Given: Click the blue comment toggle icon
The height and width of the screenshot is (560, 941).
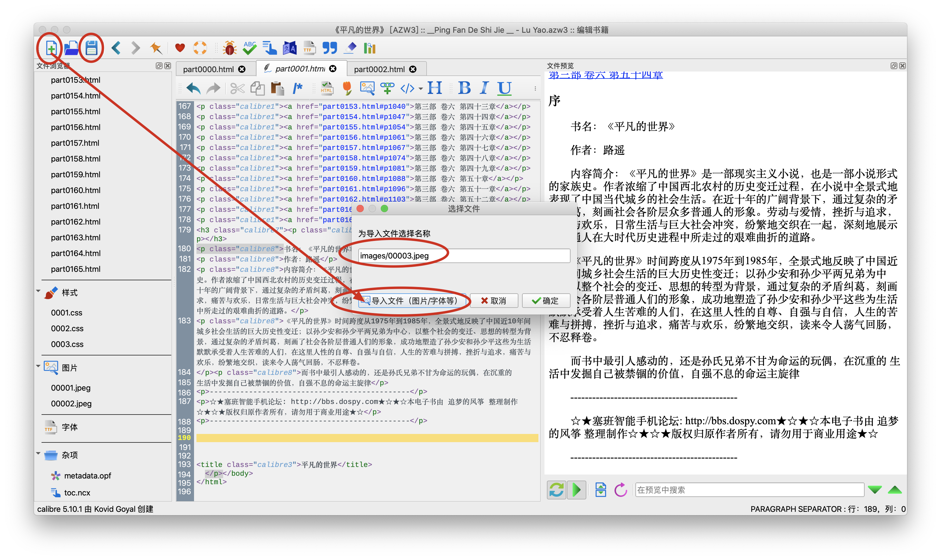Looking at the screenshot, I should click(x=298, y=89).
